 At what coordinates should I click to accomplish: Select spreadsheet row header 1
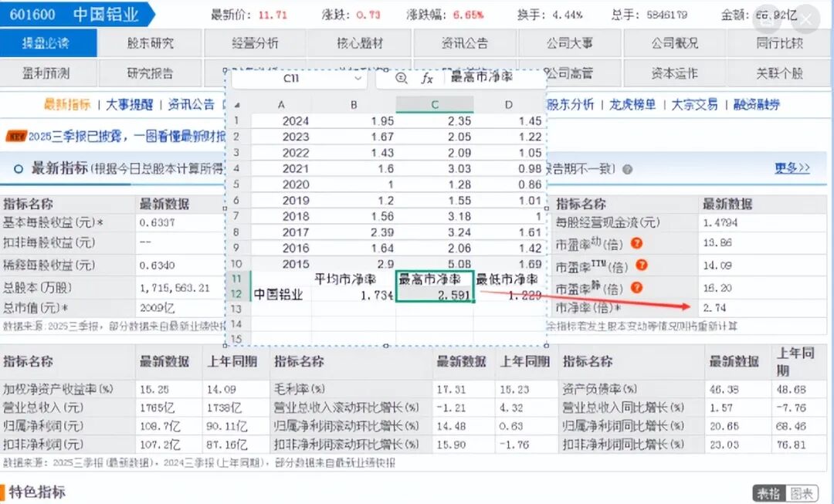click(x=237, y=120)
